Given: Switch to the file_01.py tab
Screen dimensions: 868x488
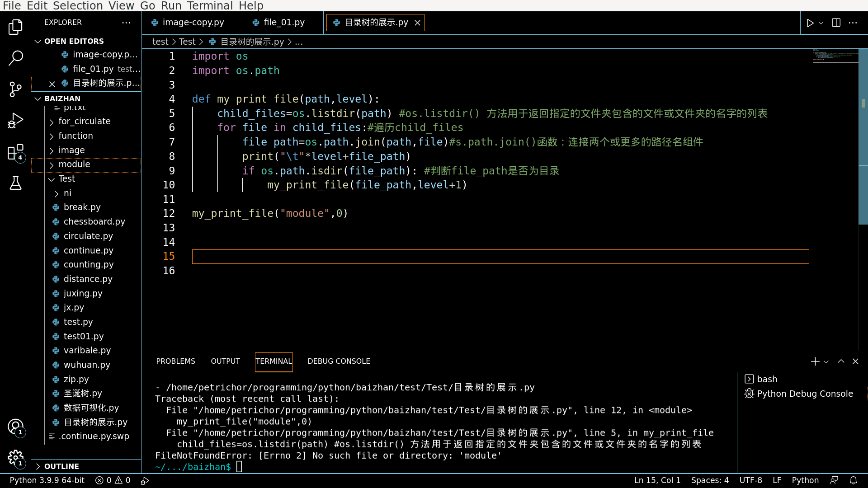Looking at the screenshot, I should [283, 23].
